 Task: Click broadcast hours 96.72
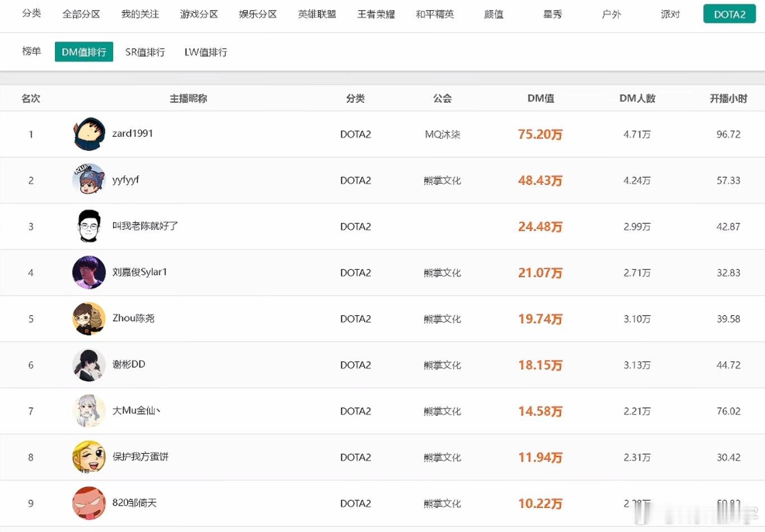click(x=729, y=134)
